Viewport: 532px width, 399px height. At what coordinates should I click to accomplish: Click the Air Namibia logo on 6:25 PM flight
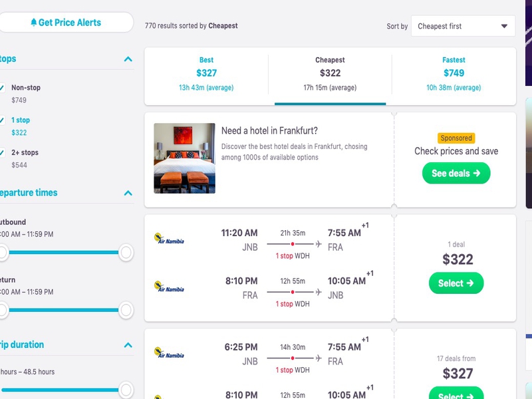pos(169,352)
